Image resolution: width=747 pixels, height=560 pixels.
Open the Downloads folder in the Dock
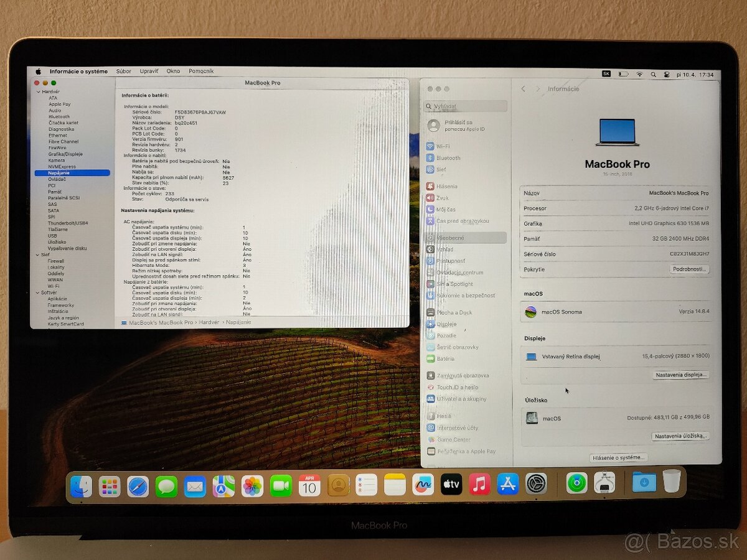644,482
